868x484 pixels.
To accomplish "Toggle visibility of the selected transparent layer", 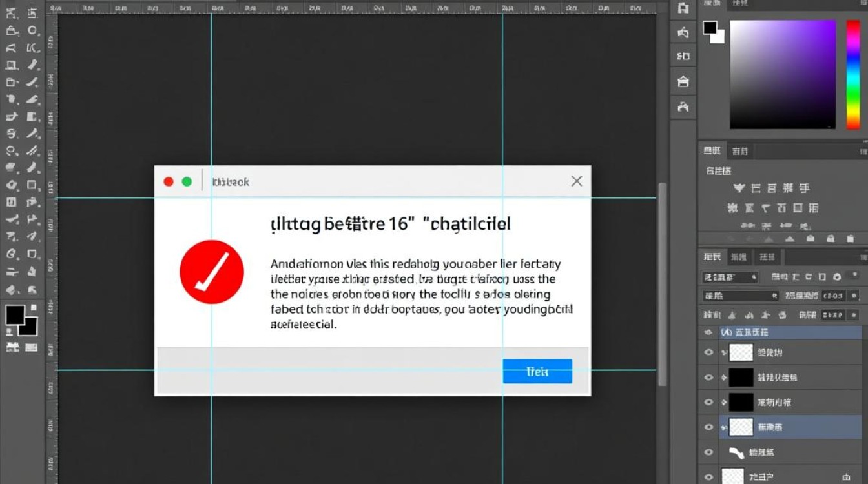I will (x=708, y=427).
